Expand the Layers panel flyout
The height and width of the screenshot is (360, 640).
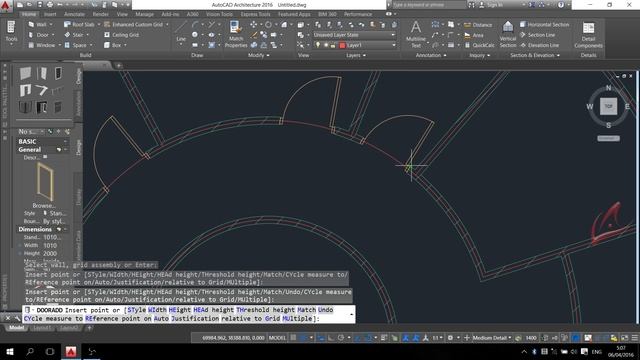point(356,55)
